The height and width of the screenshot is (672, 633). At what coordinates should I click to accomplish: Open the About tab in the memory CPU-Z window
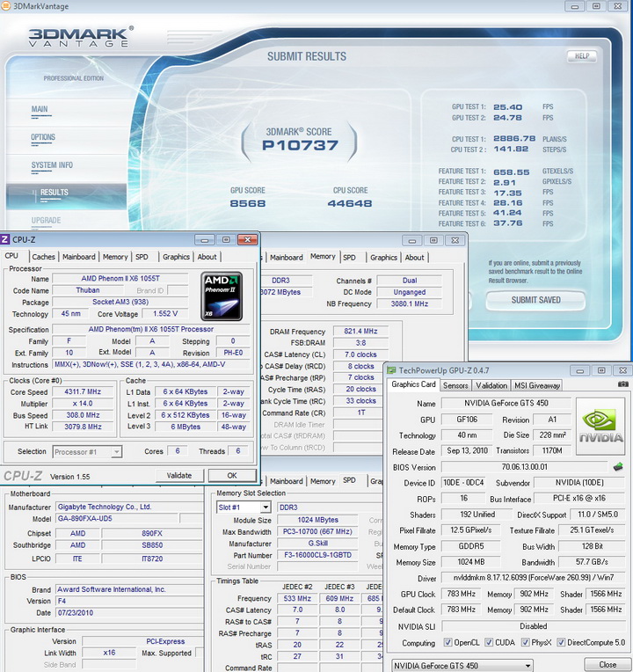click(415, 258)
